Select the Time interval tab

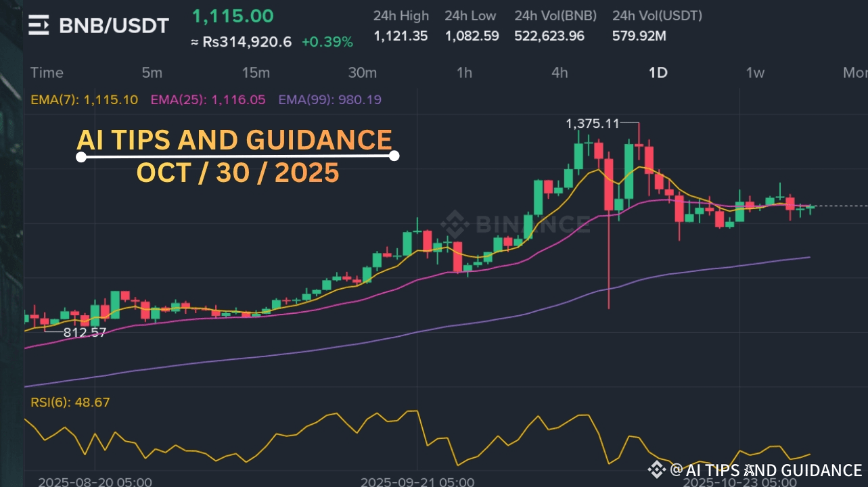click(x=47, y=73)
